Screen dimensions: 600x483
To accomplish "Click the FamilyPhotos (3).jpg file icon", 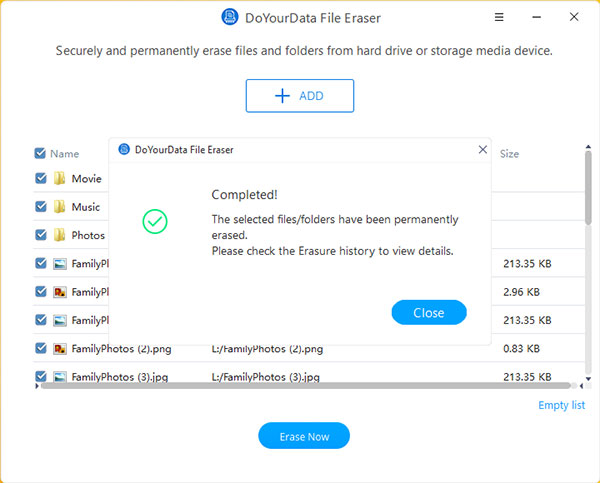I will coord(60,377).
